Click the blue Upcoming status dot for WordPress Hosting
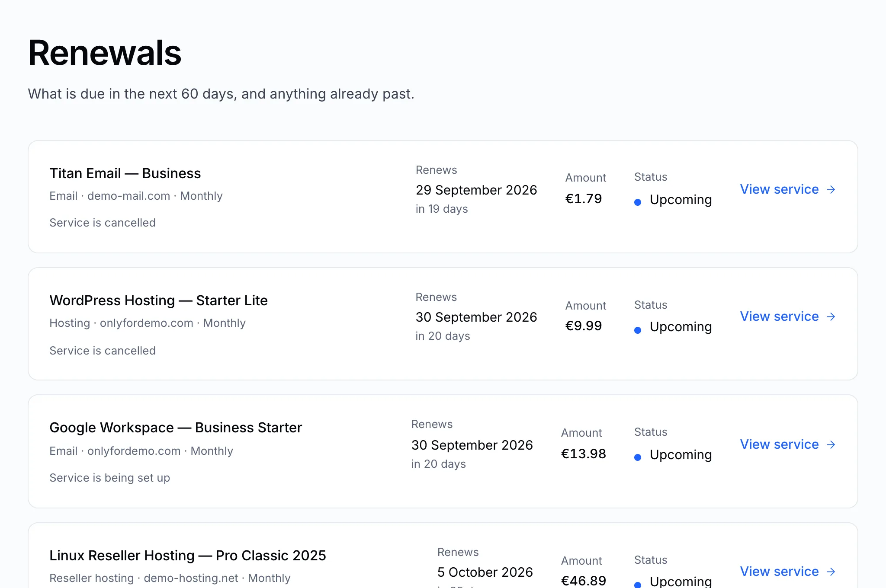Viewport: 886px width, 588px height. pyautogui.click(x=638, y=330)
